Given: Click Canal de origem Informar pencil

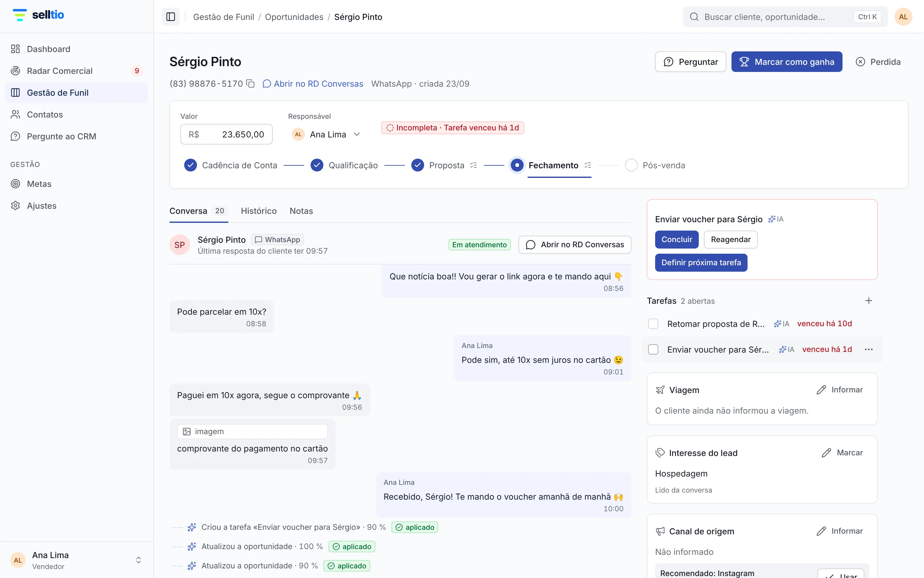Looking at the screenshot, I should [x=840, y=531].
